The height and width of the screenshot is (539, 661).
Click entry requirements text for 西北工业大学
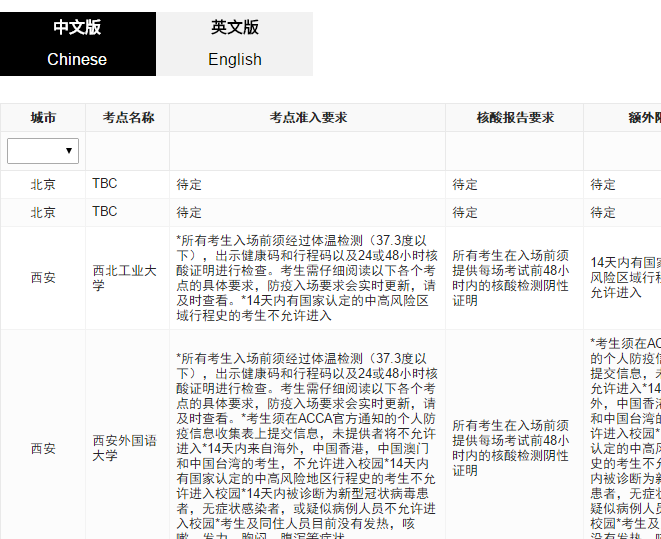(x=307, y=278)
